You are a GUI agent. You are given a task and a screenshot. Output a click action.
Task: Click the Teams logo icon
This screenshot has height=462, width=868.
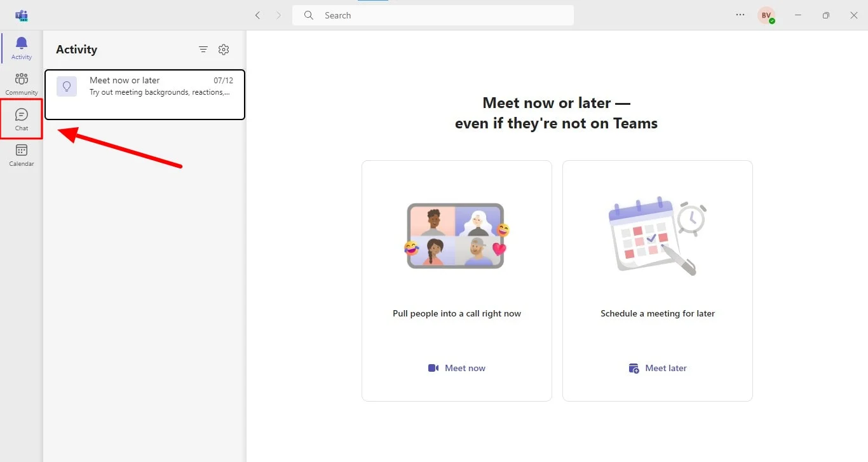pyautogui.click(x=22, y=15)
